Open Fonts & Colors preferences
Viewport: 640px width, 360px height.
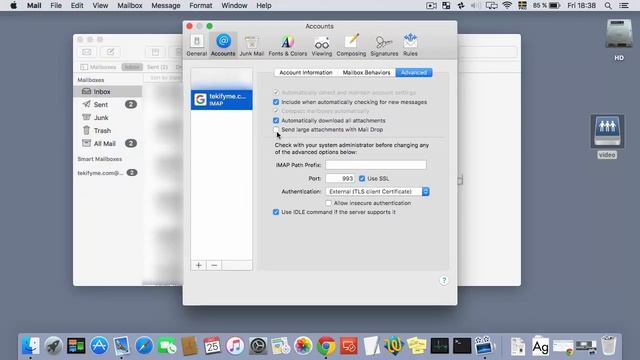click(287, 45)
